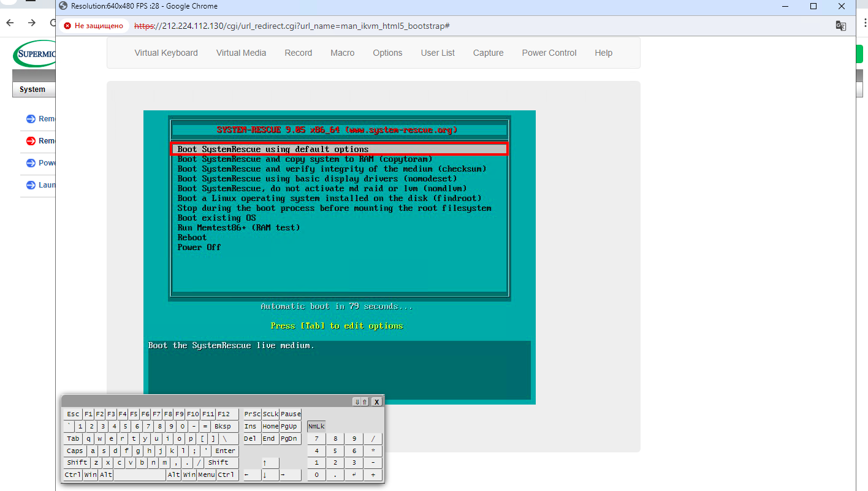Toggle the left Shift virtual key
868x491 pixels.
(x=77, y=463)
